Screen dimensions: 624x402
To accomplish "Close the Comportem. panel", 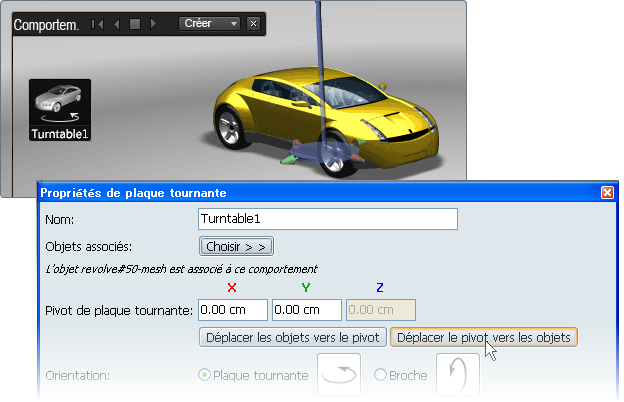I will pos(254,24).
